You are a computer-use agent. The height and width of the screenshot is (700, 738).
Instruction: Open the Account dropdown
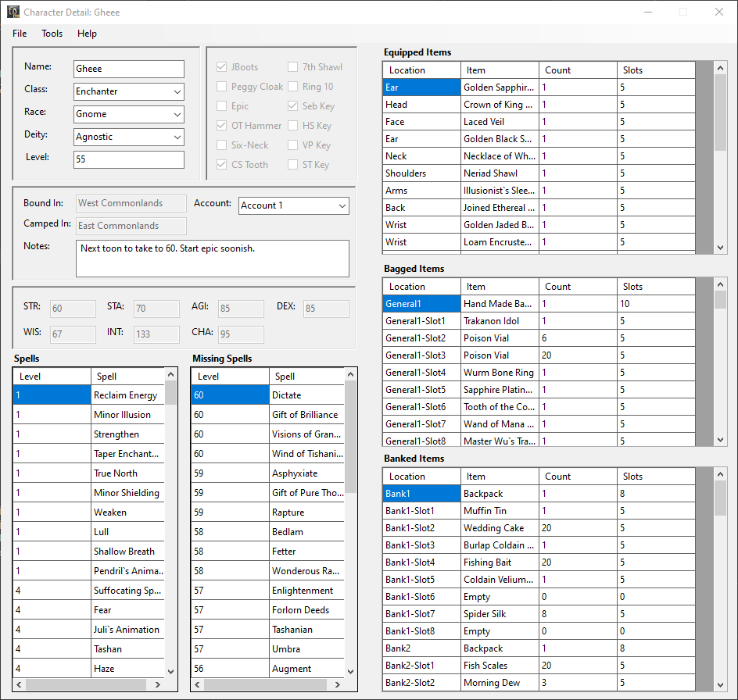[293, 205]
